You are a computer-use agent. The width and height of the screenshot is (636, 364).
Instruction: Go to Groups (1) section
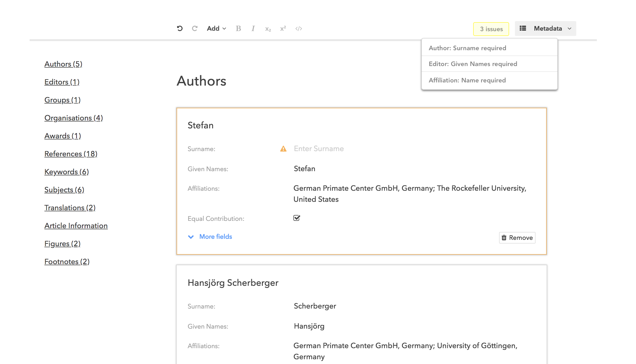coord(62,100)
